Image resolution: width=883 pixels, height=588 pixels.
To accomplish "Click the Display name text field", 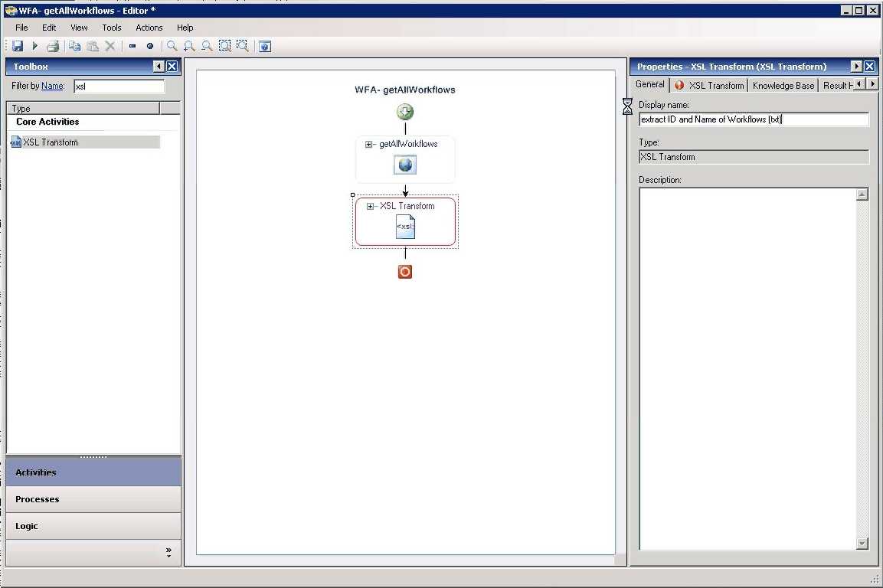I will (x=754, y=119).
